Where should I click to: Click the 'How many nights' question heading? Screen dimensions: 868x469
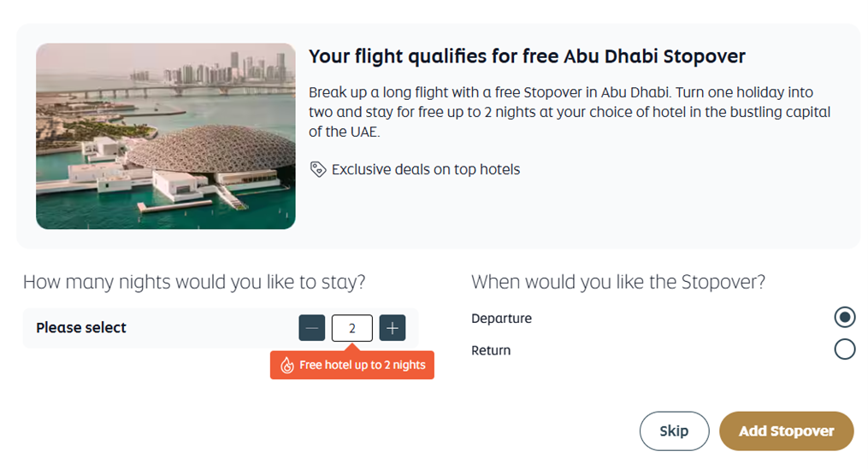click(194, 282)
